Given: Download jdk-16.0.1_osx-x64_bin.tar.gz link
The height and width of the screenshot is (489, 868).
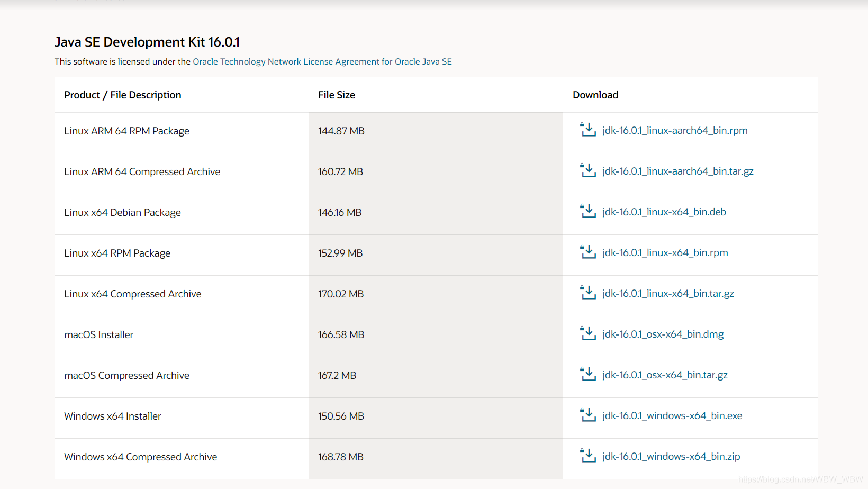Looking at the screenshot, I should coord(665,375).
